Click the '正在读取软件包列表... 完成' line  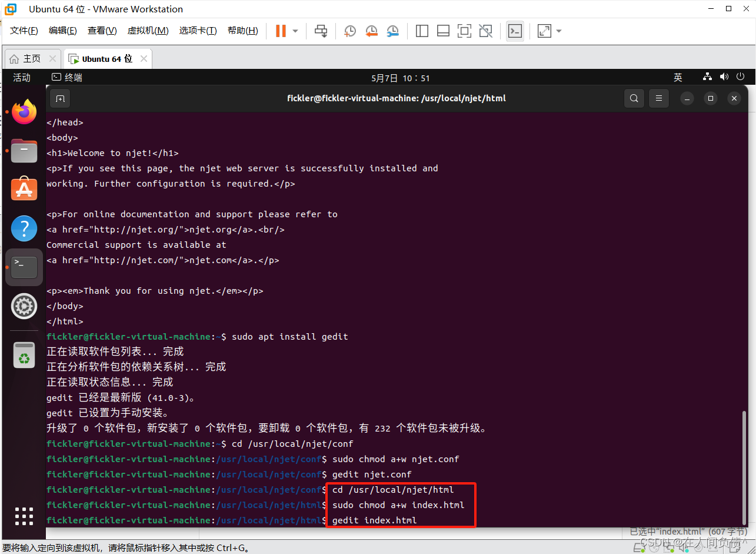pyautogui.click(x=115, y=351)
